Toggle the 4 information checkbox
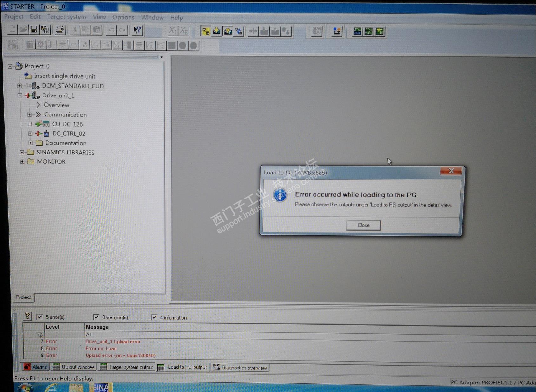This screenshot has width=536, height=392. [154, 317]
